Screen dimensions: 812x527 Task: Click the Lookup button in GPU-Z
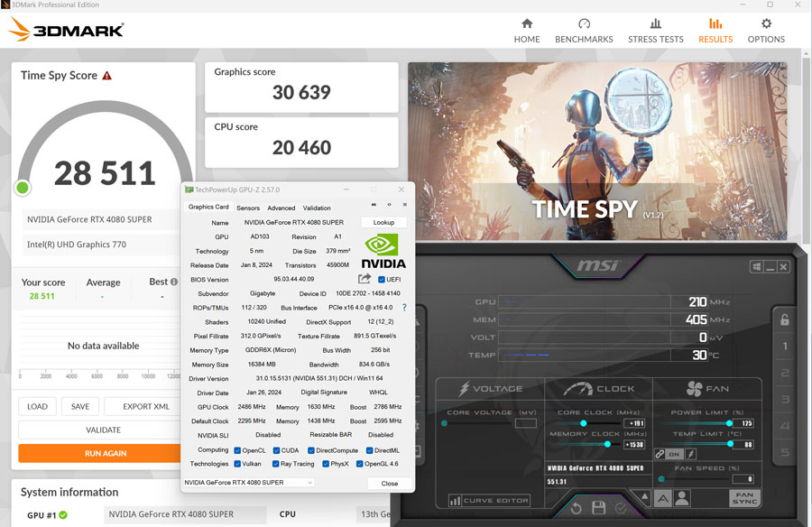point(383,222)
